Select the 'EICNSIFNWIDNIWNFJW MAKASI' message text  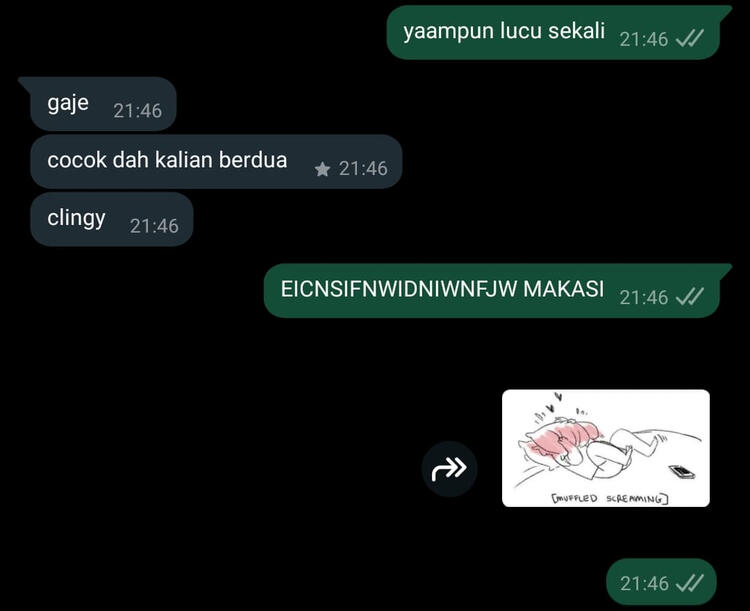coord(442,289)
